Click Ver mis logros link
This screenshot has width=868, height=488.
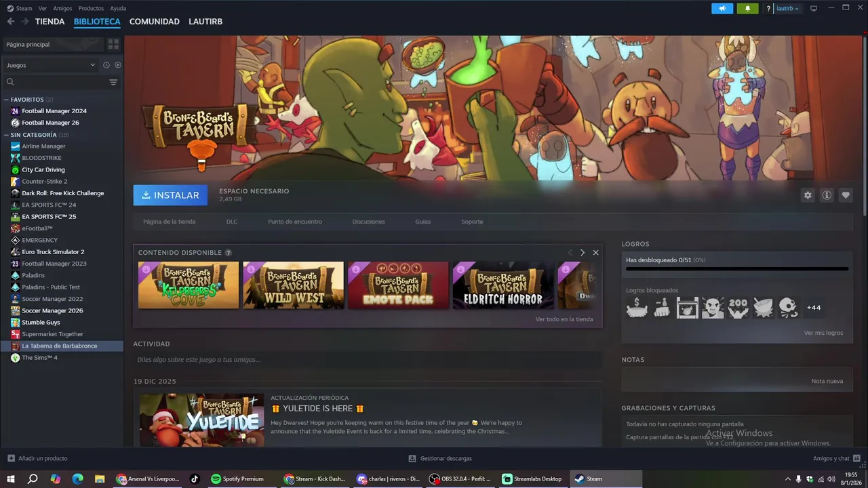pos(823,333)
